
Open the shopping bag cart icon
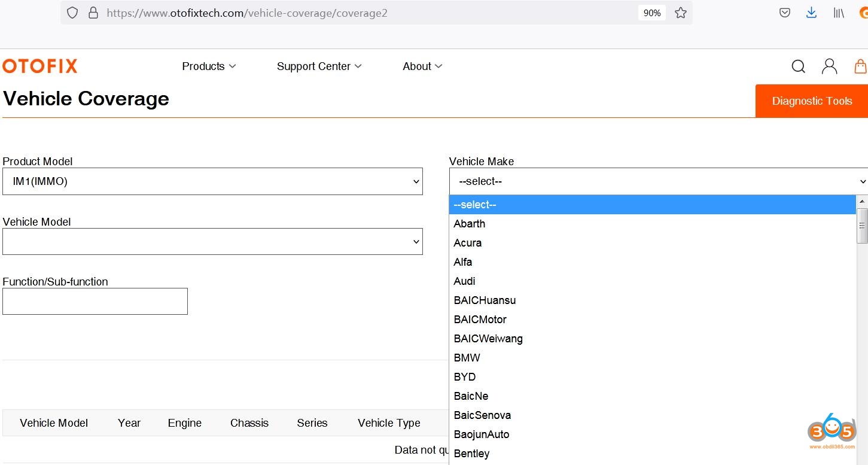[860, 66]
